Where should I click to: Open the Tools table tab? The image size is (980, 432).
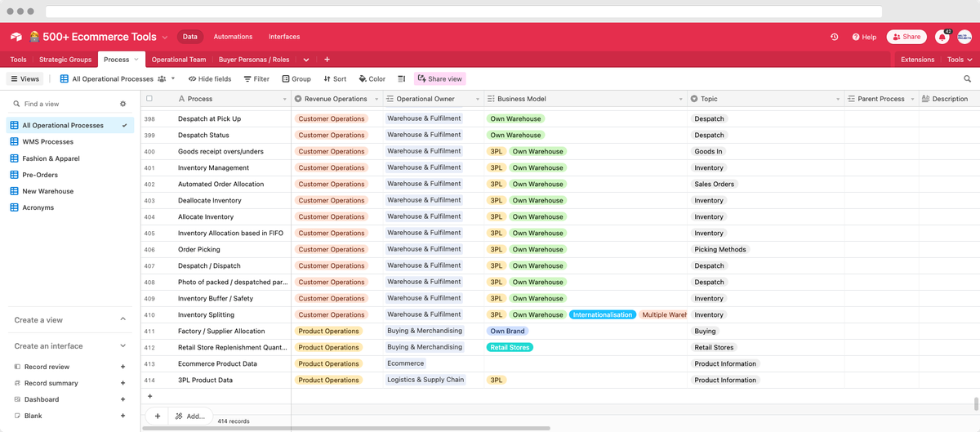click(18, 60)
